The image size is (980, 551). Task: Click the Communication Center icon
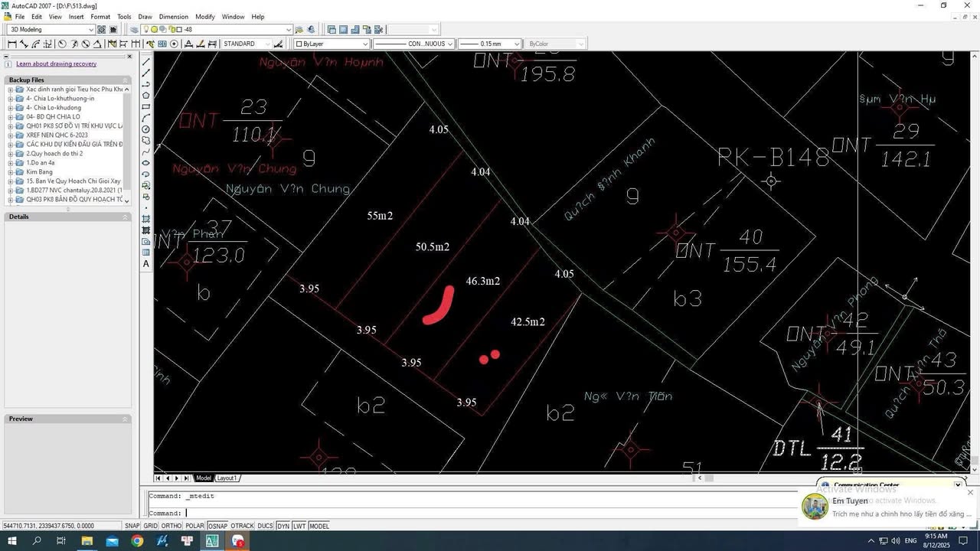825,485
